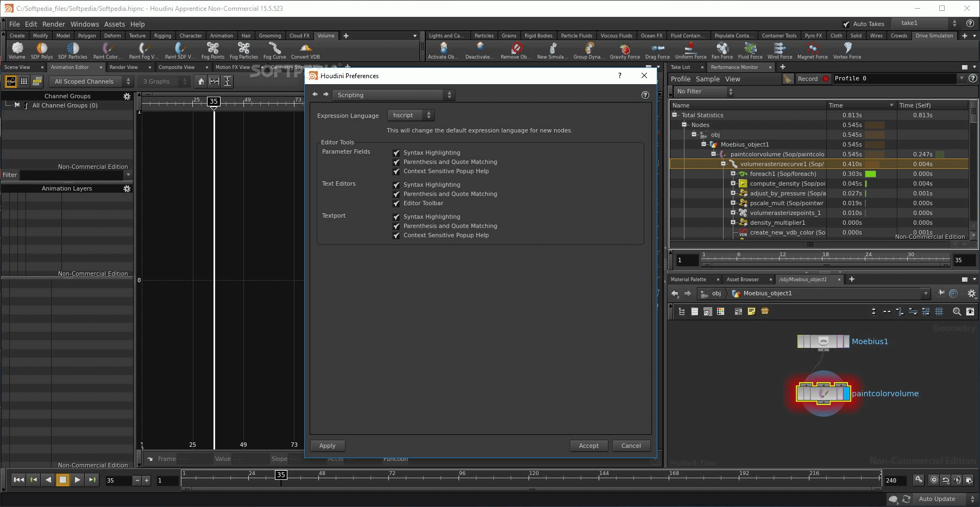The height and width of the screenshot is (507, 980).
Task: Select the Drag Force shelf tool
Action: point(657,50)
